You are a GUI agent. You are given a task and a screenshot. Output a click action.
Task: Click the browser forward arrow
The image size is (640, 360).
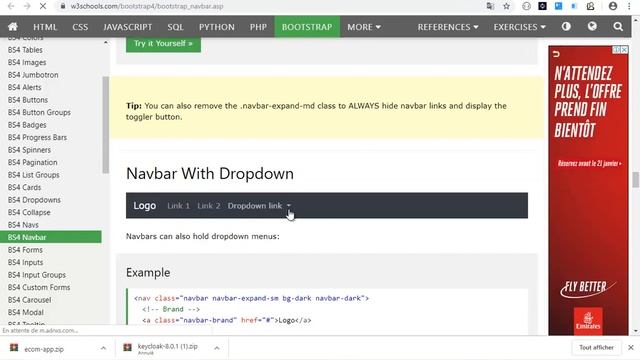pyautogui.click(x=27, y=6)
